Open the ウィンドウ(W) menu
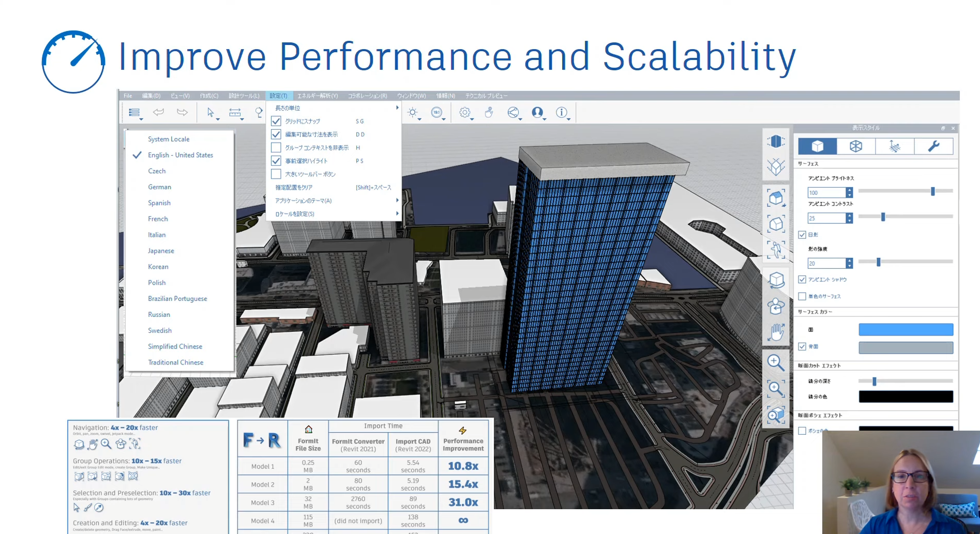Viewport: 980px width, 534px height. (411, 96)
